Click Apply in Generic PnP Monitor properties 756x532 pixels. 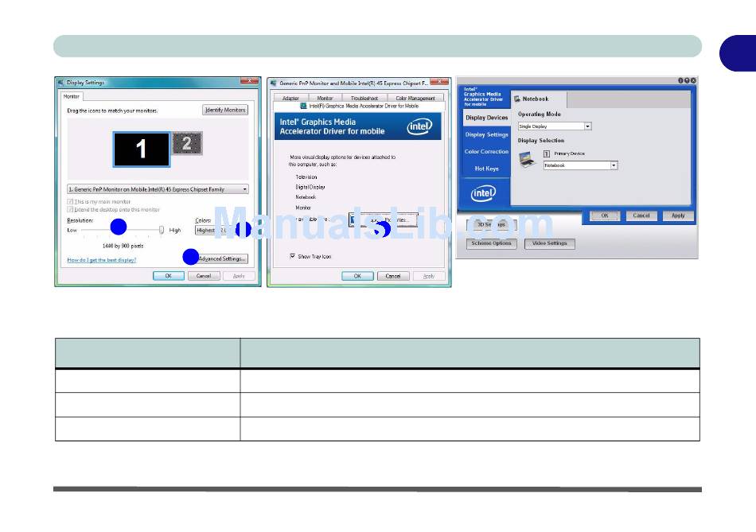click(x=429, y=276)
